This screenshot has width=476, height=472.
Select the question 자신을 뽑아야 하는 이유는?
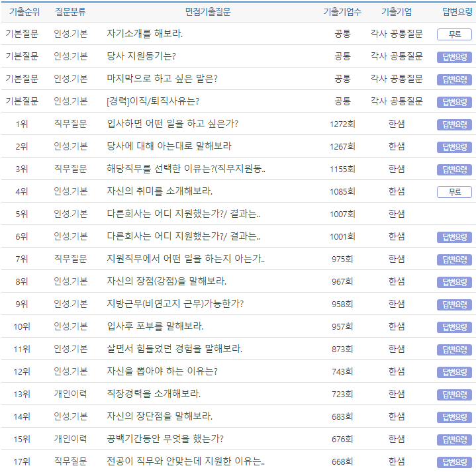click(x=162, y=371)
